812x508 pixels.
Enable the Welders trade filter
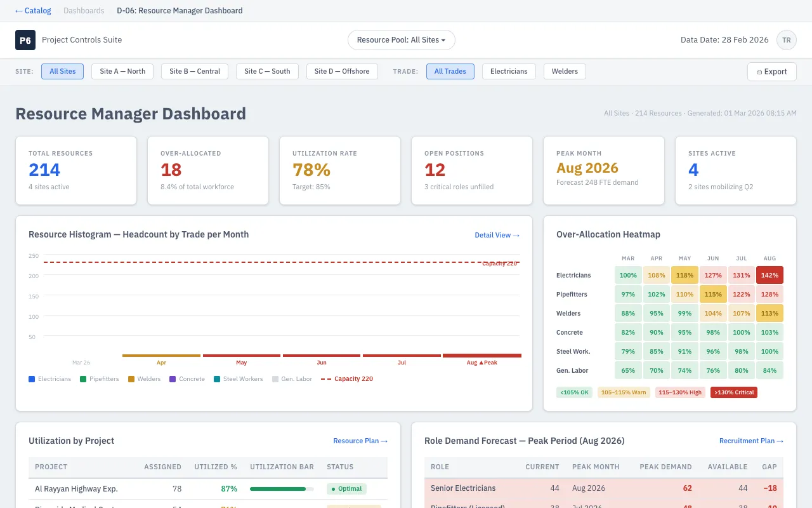point(564,71)
